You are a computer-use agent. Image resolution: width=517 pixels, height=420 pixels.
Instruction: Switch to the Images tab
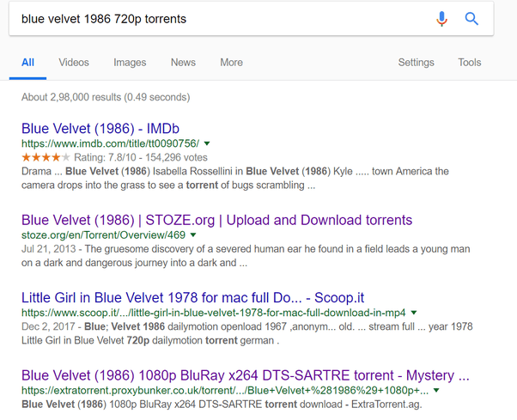[130, 63]
